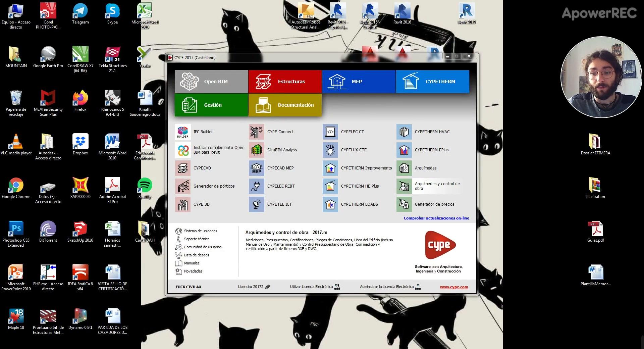Open CYPECAD MEP icon
This screenshot has height=349, width=644.
(x=257, y=168)
